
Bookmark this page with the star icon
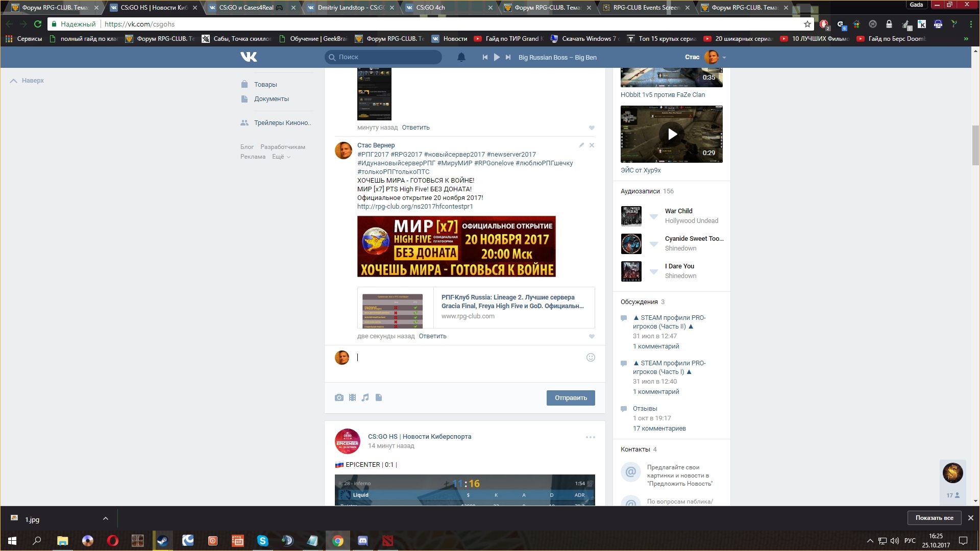[807, 24]
